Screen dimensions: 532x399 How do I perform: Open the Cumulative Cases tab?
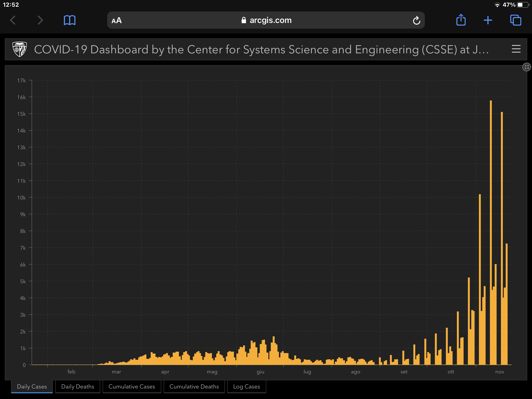[x=132, y=387]
